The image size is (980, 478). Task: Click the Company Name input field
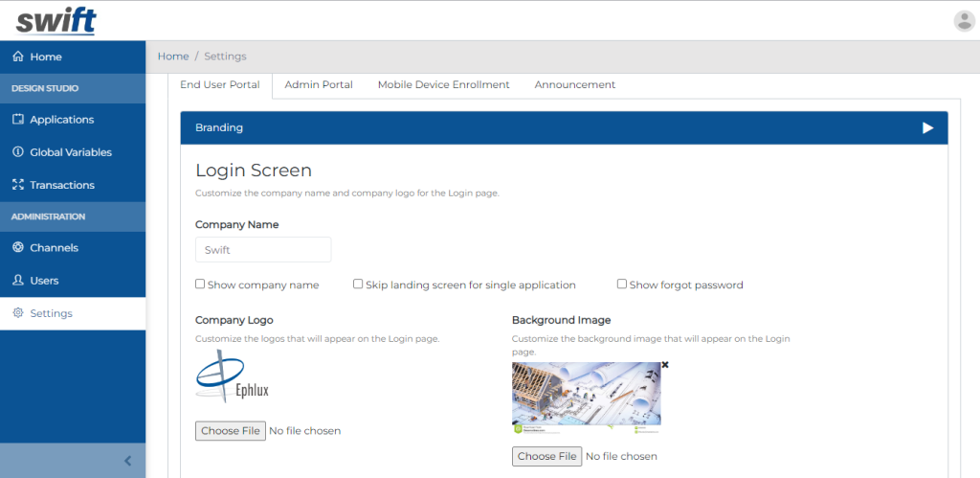263,250
